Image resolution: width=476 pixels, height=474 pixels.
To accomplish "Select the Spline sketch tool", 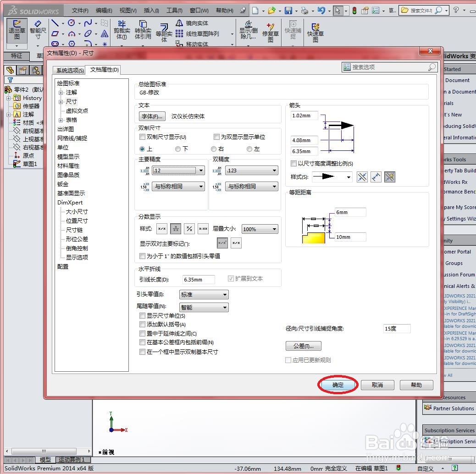I will [88, 23].
